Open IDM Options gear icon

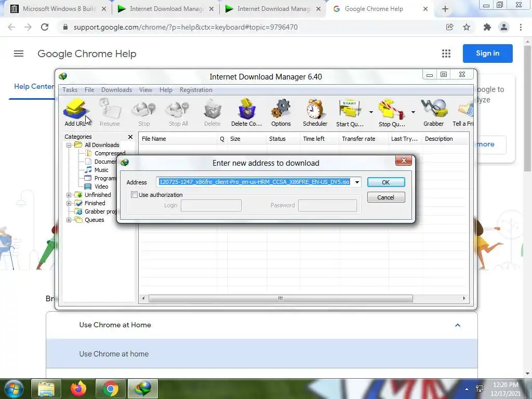[x=281, y=113]
